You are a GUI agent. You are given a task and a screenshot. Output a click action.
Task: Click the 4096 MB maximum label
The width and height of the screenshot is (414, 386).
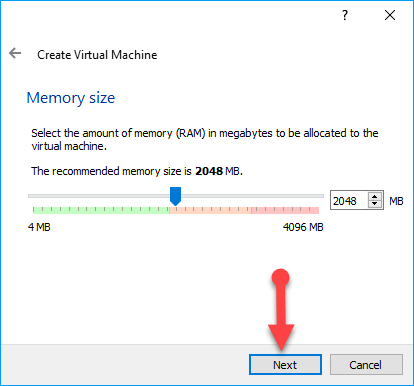tap(303, 227)
